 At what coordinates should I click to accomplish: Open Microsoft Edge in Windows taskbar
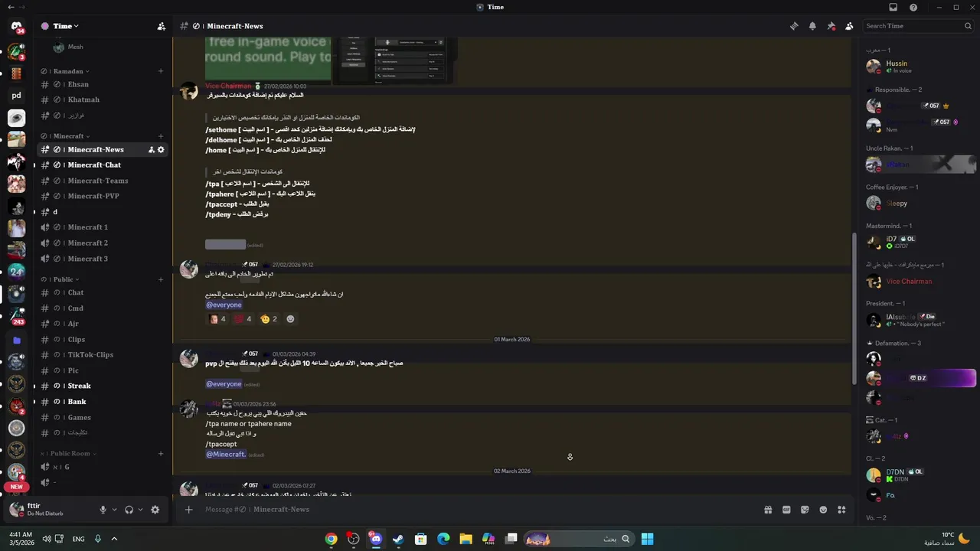[x=443, y=539]
